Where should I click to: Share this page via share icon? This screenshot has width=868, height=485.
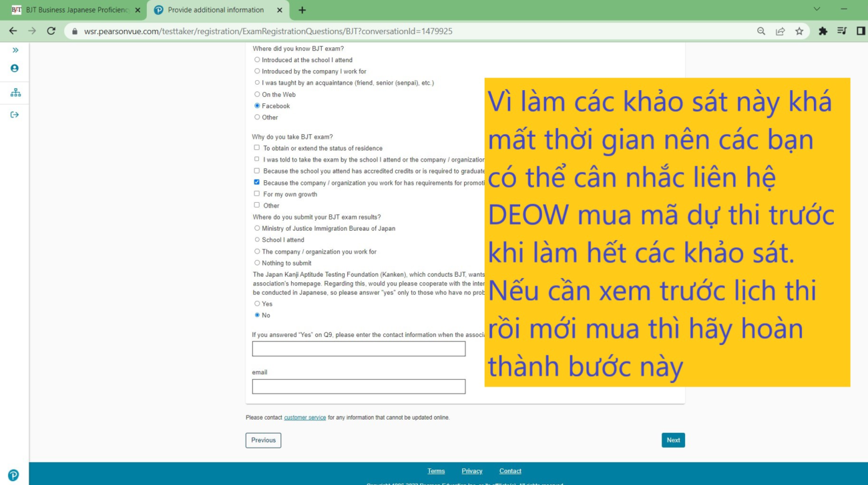(x=780, y=31)
